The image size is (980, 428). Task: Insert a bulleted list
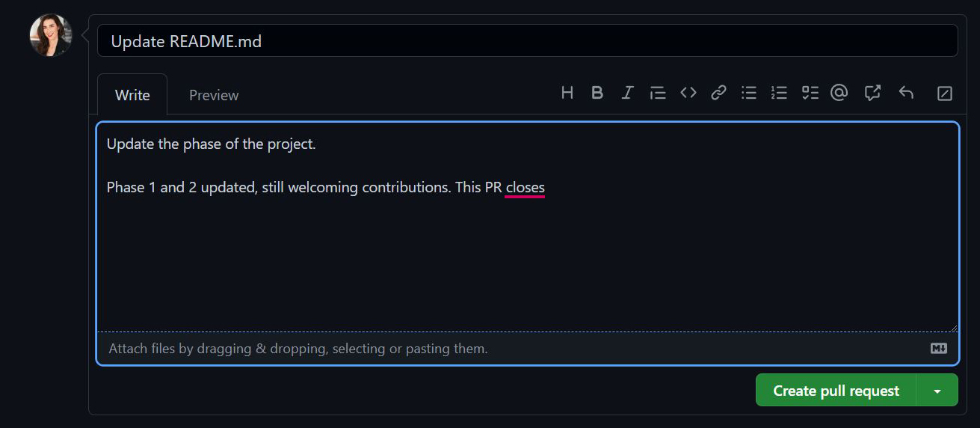[x=749, y=93]
